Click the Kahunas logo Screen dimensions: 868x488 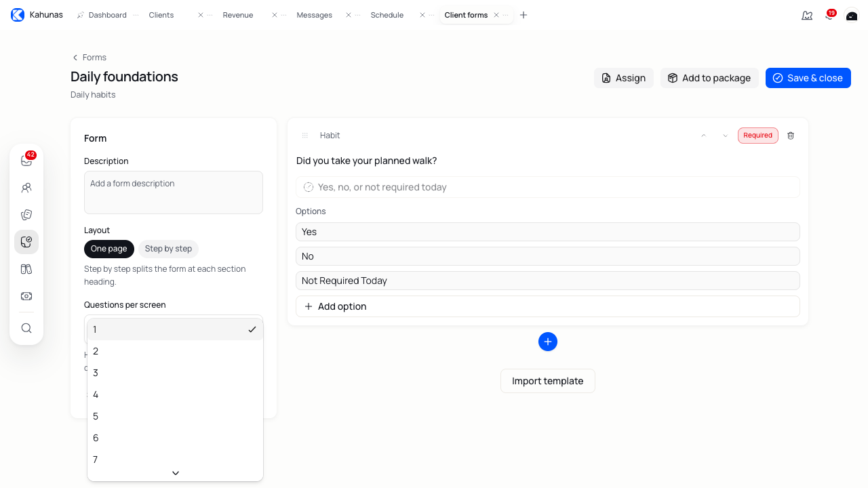coord(18,15)
